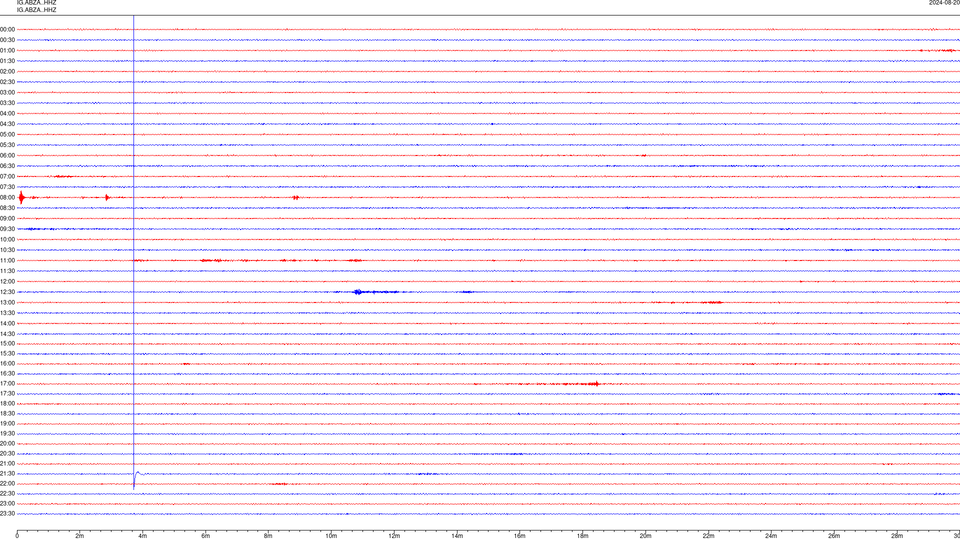Select the 20:00 row label
This screenshot has width=960, height=540.
tap(7, 443)
